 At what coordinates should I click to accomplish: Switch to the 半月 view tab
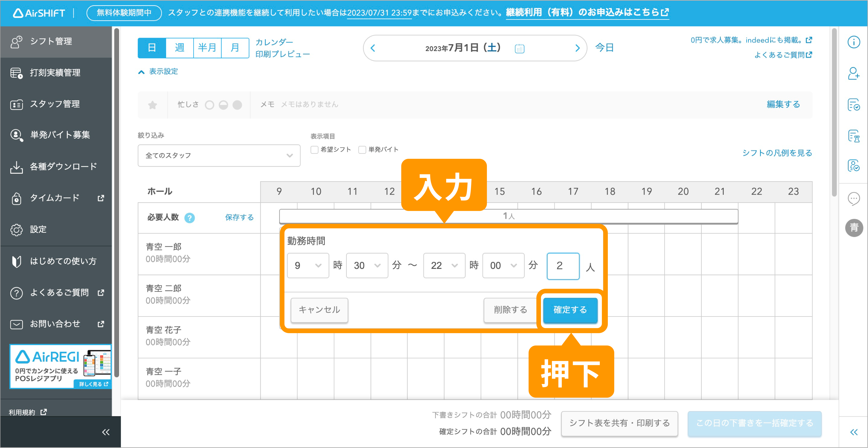pos(207,48)
